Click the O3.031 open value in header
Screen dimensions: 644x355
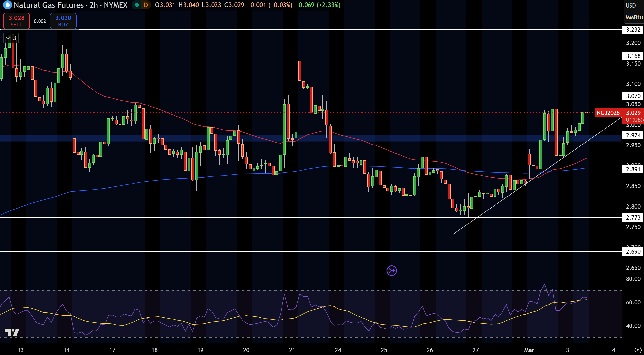165,5
